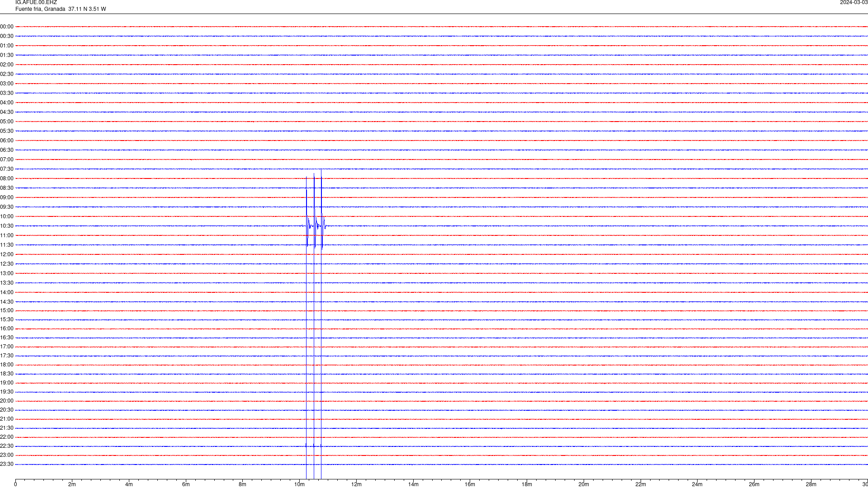Select the 07:00 time row label
Viewport: 868px width, 488px height.
[x=7, y=160]
